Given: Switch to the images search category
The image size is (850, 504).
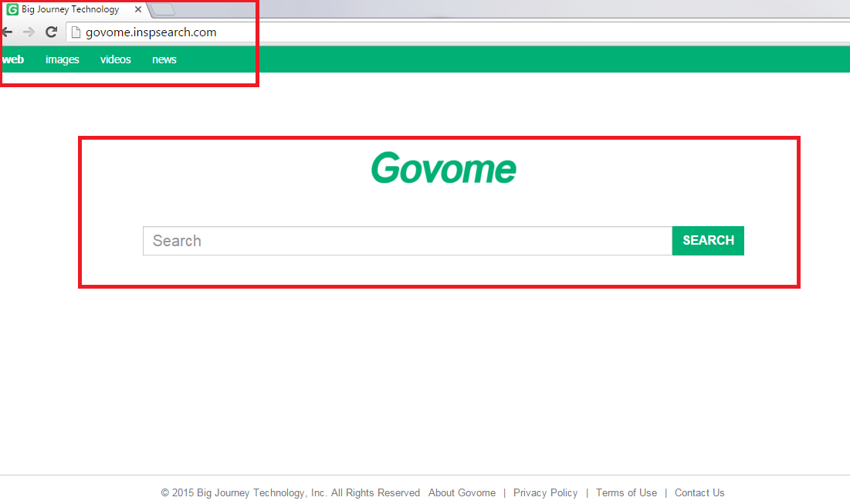Looking at the screenshot, I should click(62, 59).
